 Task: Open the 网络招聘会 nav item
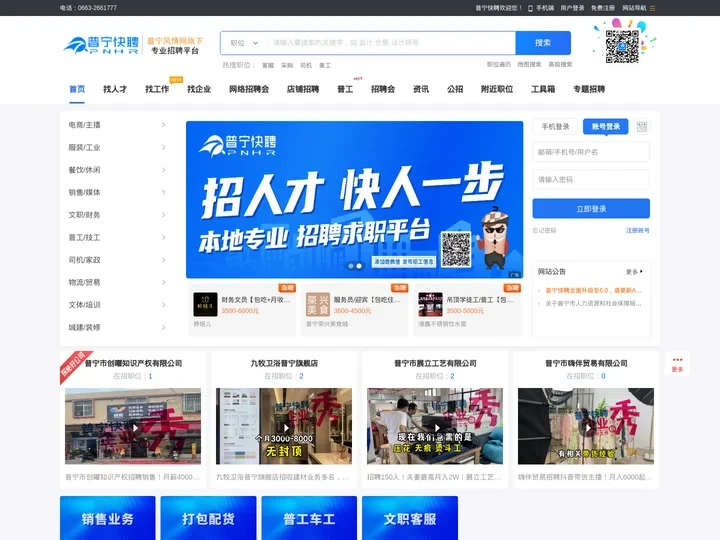click(x=249, y=89)
